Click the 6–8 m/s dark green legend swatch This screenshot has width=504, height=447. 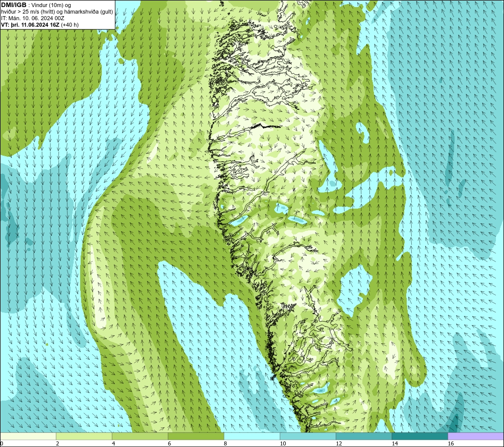coord(196,436)
